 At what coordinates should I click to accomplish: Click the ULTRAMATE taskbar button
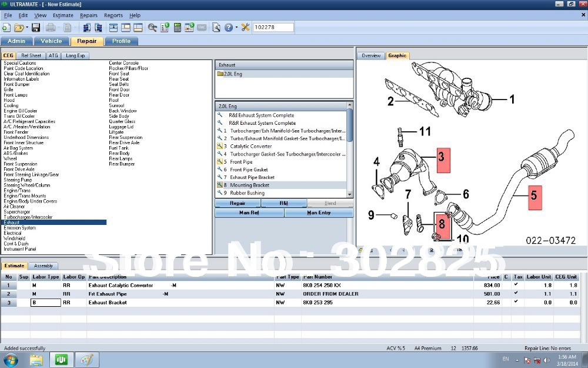(x=62, y=360)
